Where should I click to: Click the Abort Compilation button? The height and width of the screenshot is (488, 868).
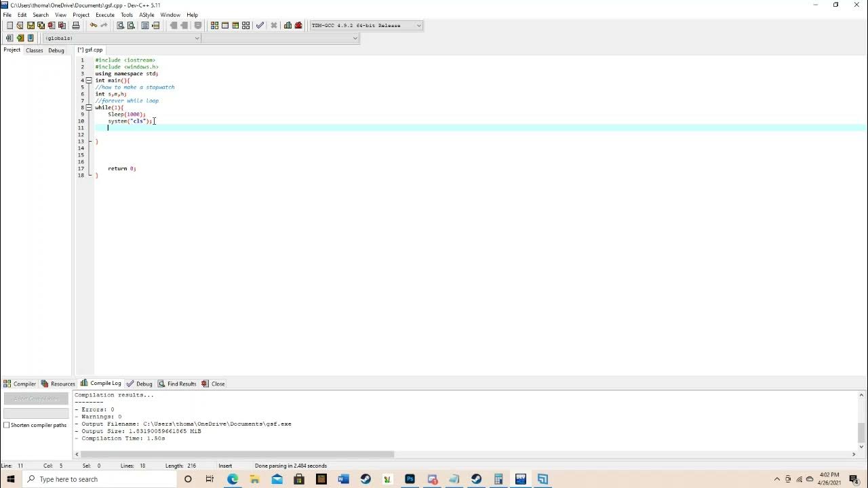pyautogui.click(x=36, y=399)
